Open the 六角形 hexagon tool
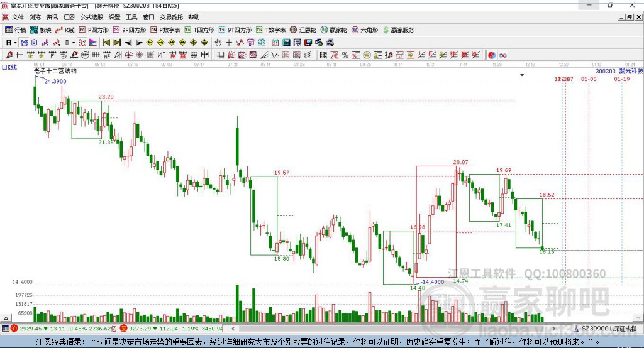Screen dimensions: 644x348 365,30
